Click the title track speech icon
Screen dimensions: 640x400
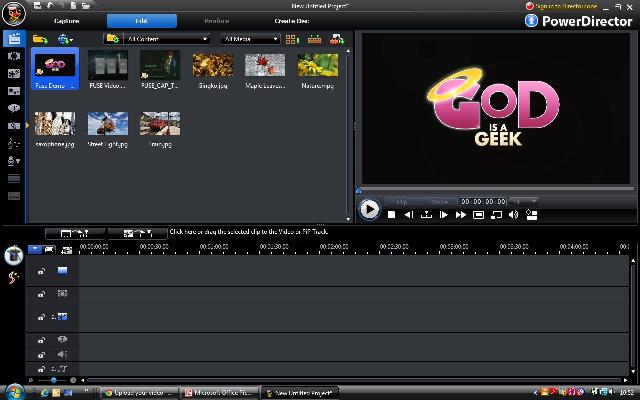(x=62, y=339)
